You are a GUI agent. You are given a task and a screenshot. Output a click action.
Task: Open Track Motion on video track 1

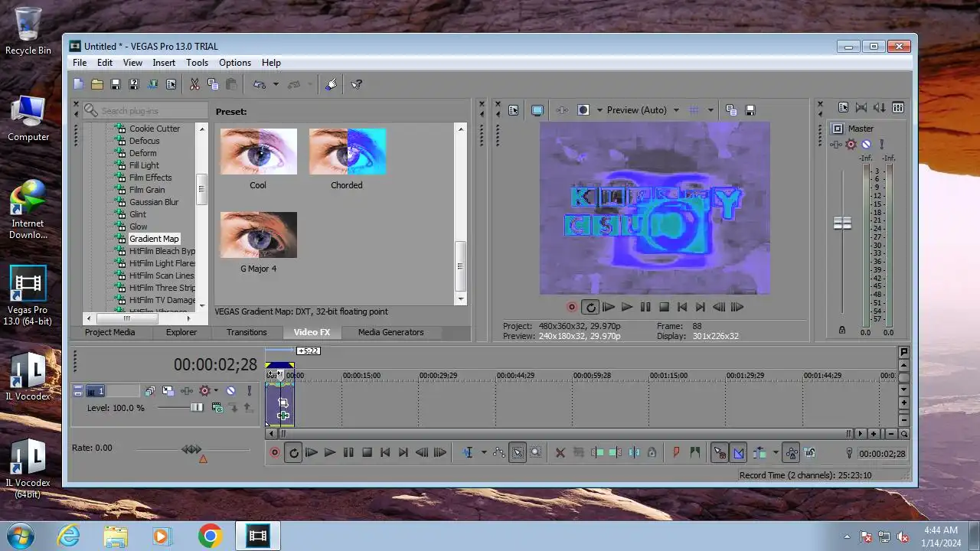point(168,391)
